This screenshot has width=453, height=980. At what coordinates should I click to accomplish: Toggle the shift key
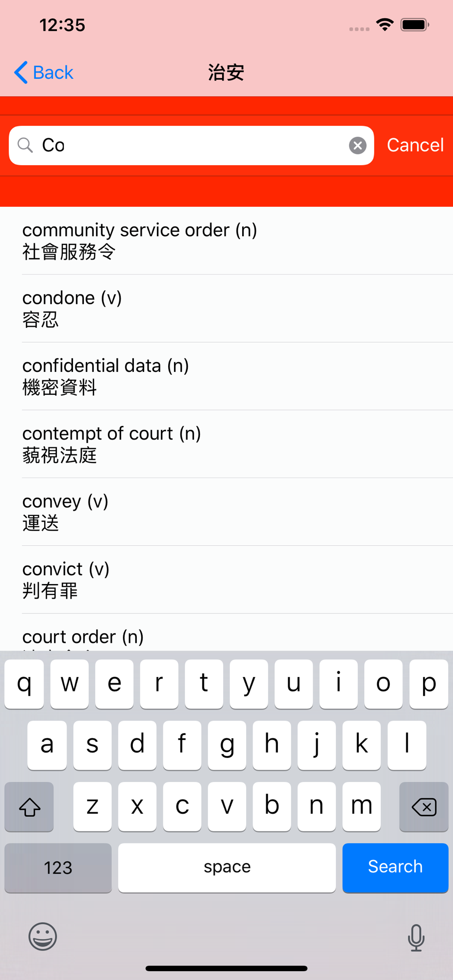[29, 807]
